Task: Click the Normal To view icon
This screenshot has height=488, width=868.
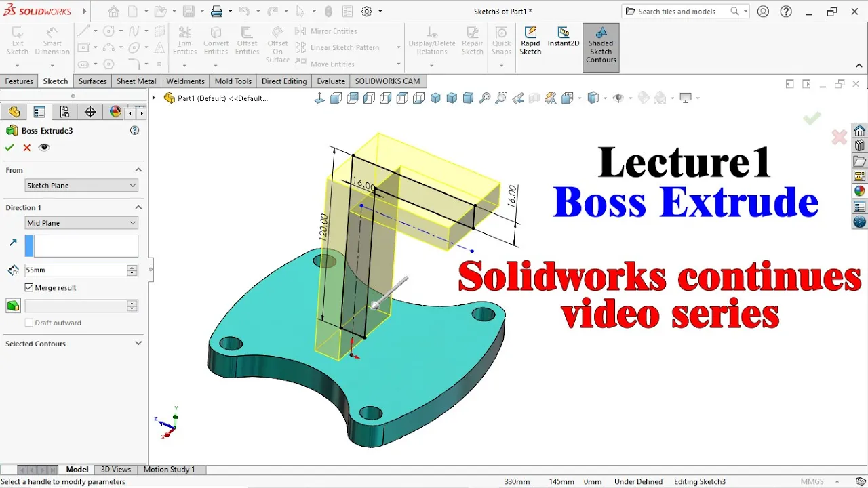Action: click(319, 98)
